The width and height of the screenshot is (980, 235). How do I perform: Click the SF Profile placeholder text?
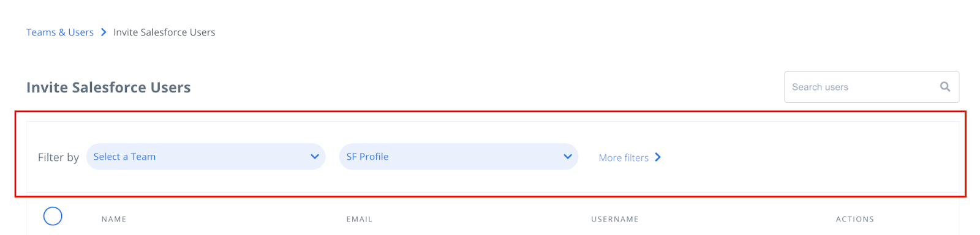coord(367,157)
